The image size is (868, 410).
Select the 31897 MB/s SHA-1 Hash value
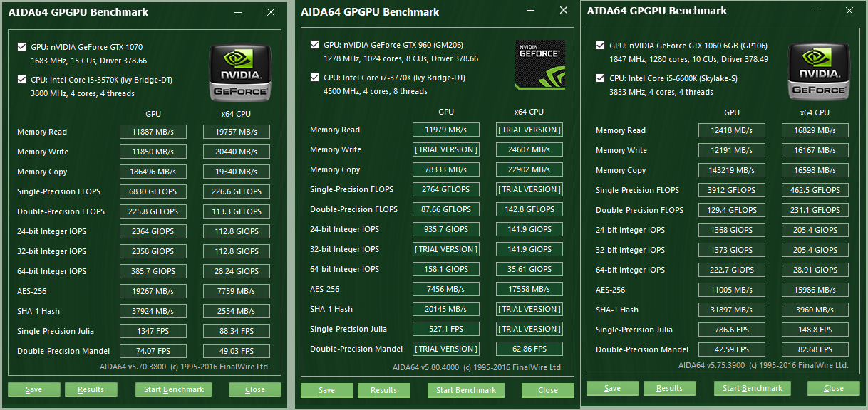coord(732,310)
